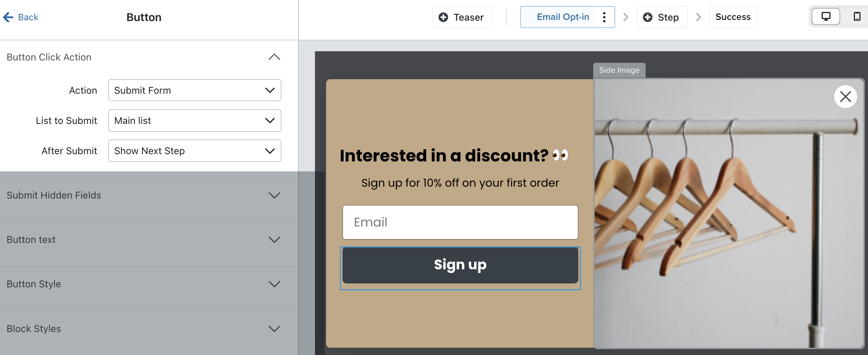This screenshot has width=868, height=355.
Task: Open the After Submit dropdown
Action: coord(194,151)
